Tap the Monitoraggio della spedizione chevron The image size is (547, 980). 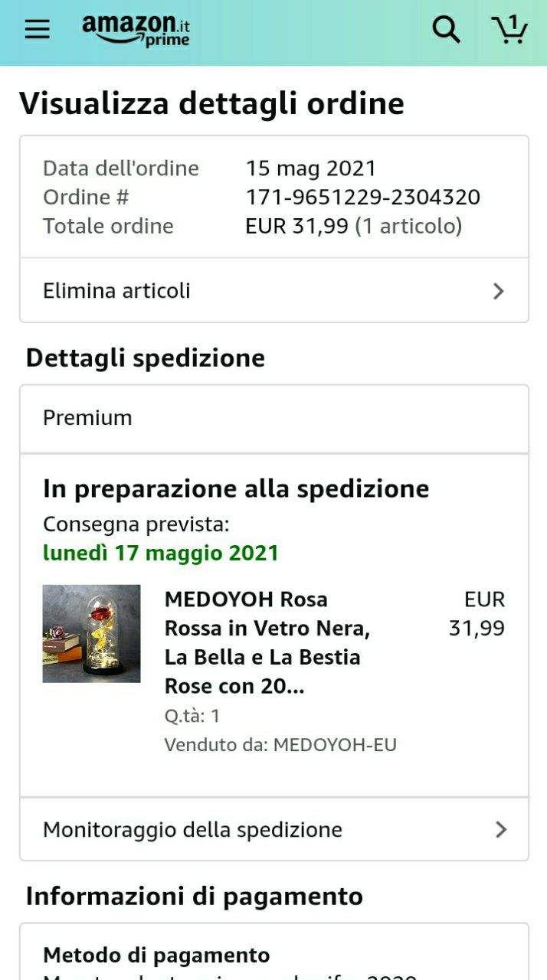coord(501,829)
